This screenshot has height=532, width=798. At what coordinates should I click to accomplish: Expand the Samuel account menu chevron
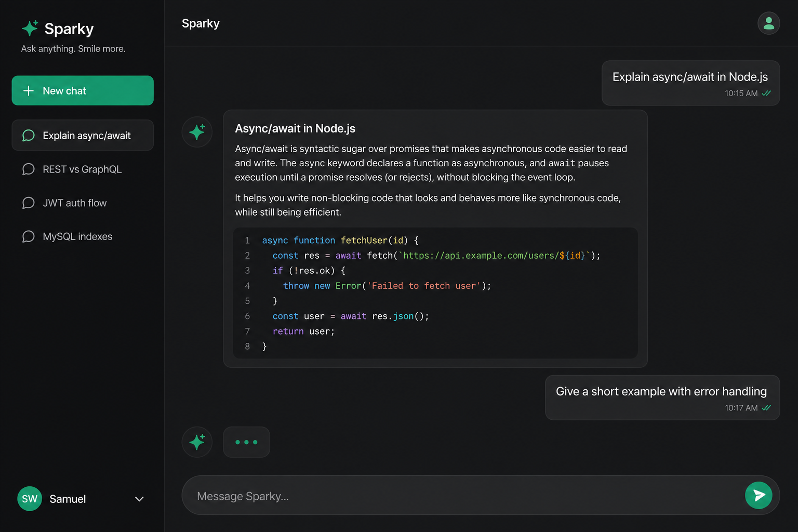point(139,499)
